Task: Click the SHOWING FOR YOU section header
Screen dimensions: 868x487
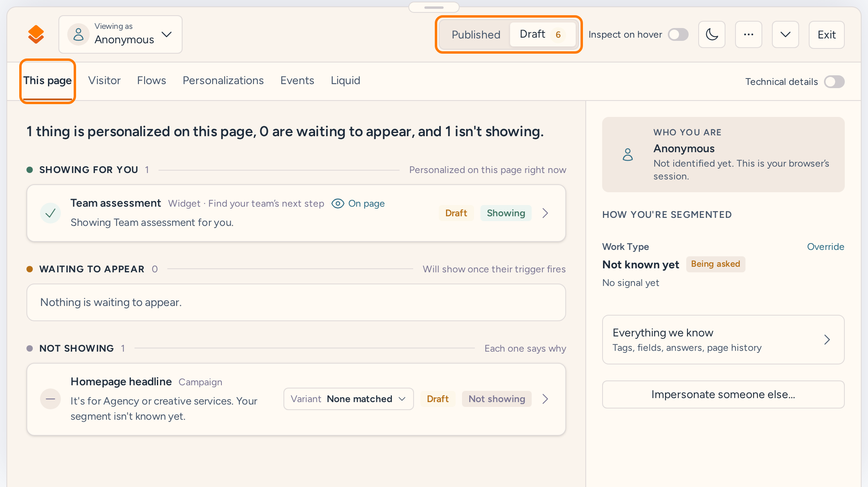Action: click(x=88, y=170)
